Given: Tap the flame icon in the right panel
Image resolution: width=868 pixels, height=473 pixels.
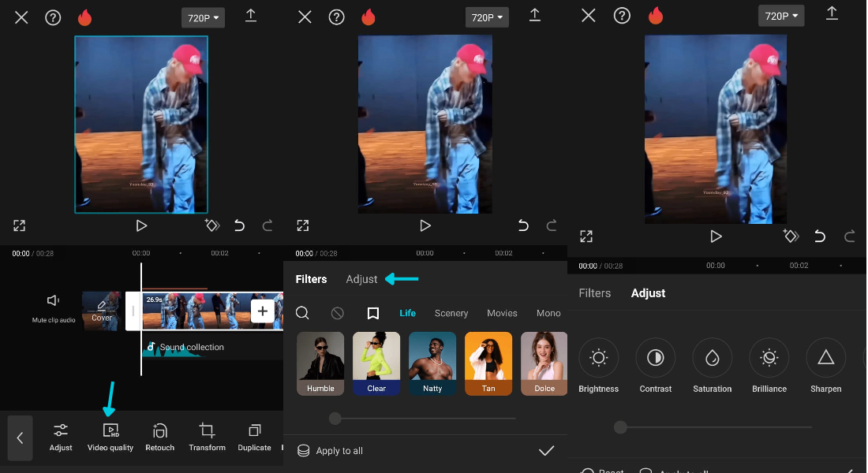Looking at the screenshot, I should point(656,16).
